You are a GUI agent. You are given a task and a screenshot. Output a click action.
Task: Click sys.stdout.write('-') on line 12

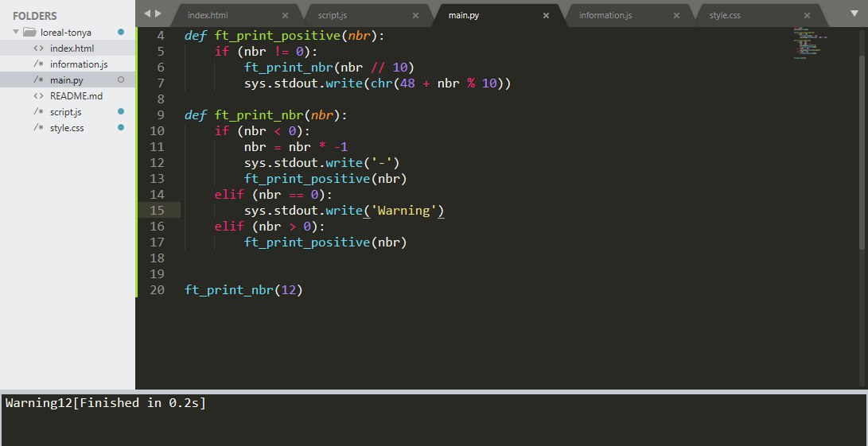[x=321, y=163]
